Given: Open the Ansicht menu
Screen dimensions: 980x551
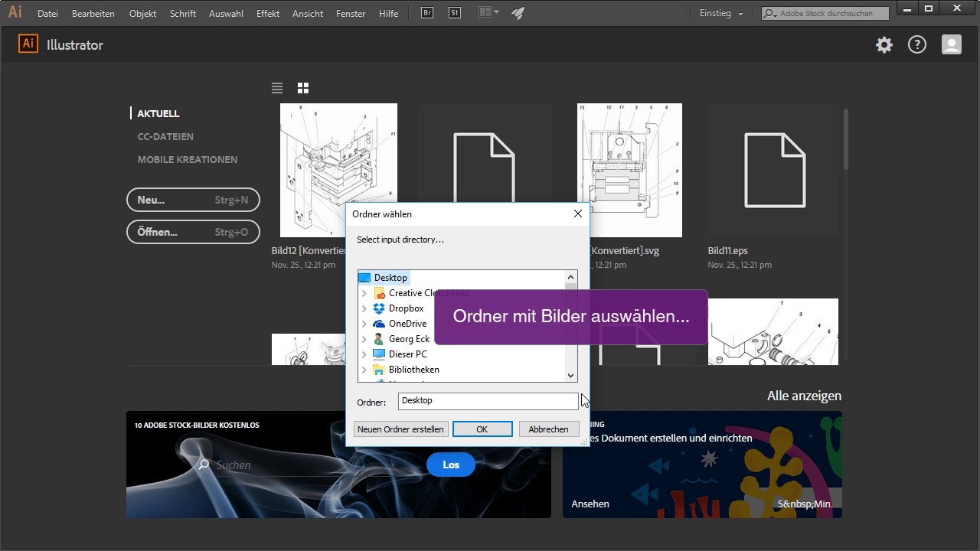Looking at the screenshot, I should click(x=308, y=14).
